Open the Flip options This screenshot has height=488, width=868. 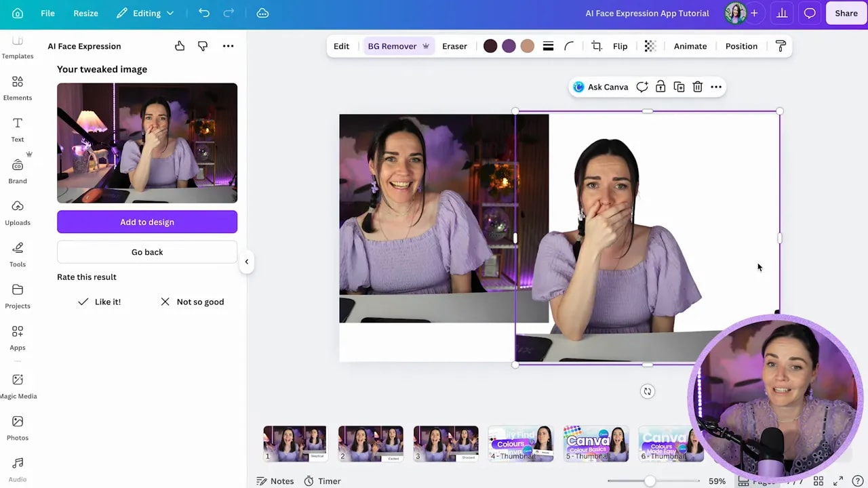[620, 46]
